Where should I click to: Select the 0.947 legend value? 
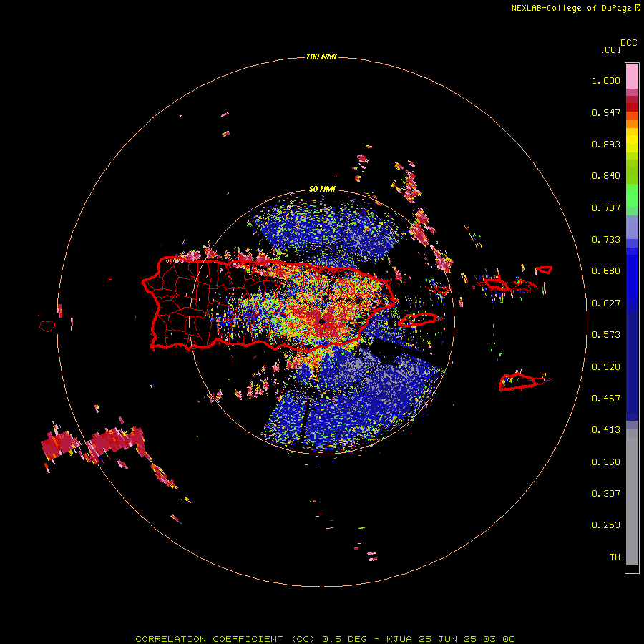pyautogui.click(x=606, y=112)
